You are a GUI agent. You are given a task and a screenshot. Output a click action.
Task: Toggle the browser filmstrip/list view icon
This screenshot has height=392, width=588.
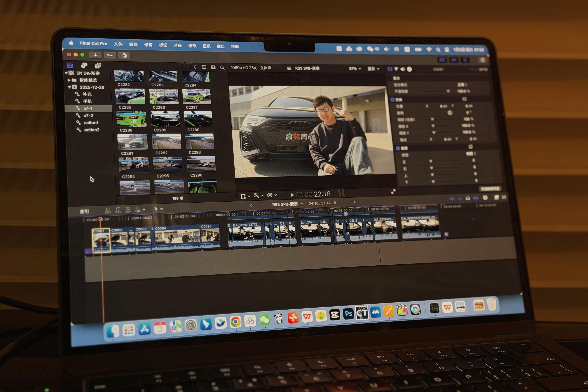[x=204, y=67]
